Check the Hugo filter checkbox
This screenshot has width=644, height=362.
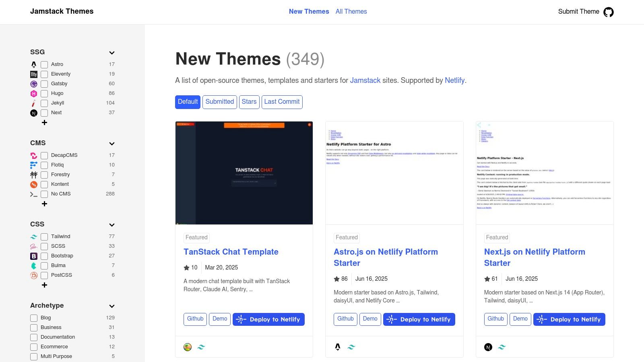tap(44, 93)
